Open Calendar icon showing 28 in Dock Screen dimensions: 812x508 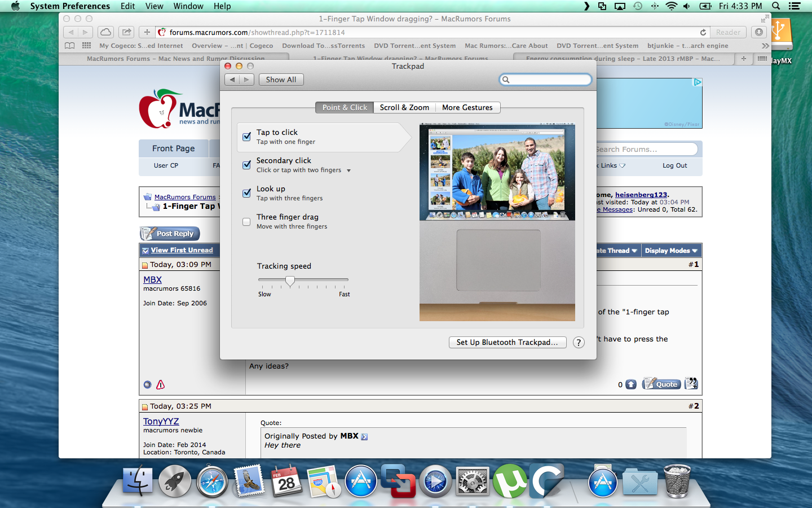click(x=286, y=481)
